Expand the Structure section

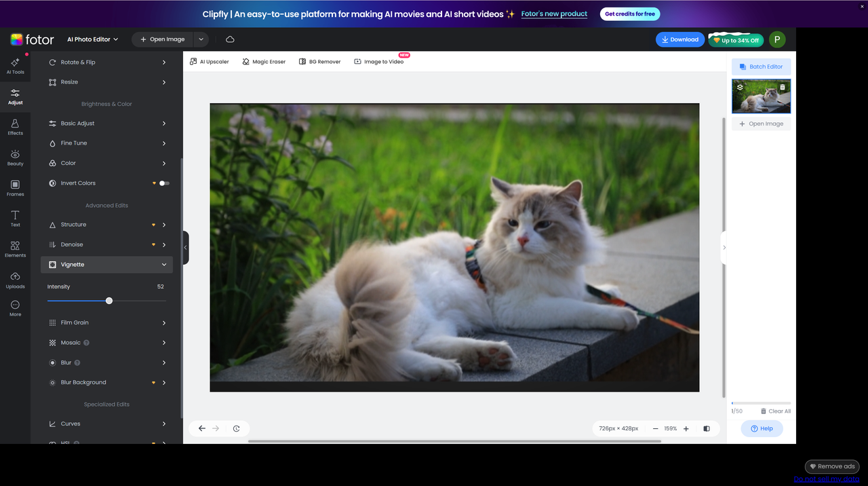coord(106,225)
